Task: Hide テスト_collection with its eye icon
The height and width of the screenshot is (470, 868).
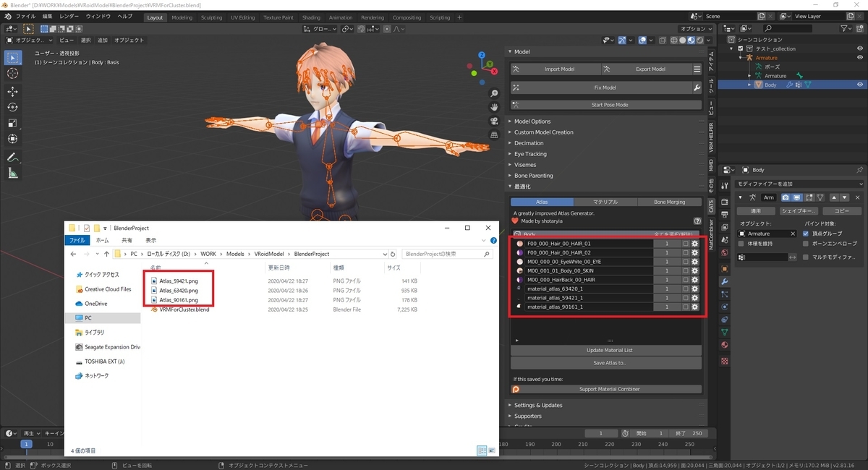Action: (x=859, y=48)
